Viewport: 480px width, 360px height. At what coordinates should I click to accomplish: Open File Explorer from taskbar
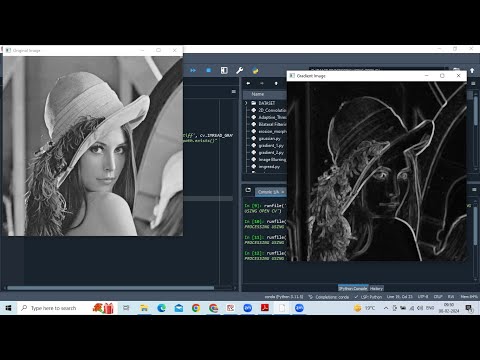point(144,308)
